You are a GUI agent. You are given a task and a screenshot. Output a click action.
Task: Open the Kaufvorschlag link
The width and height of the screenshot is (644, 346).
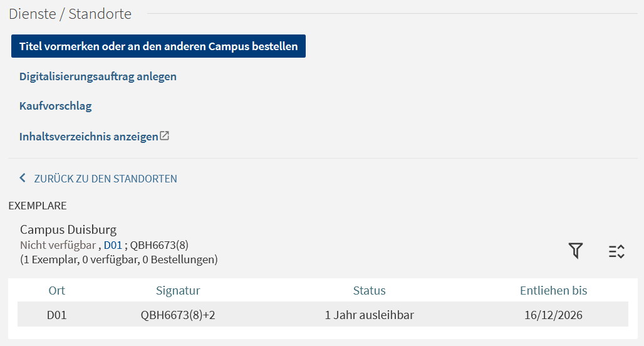(56, 106)
